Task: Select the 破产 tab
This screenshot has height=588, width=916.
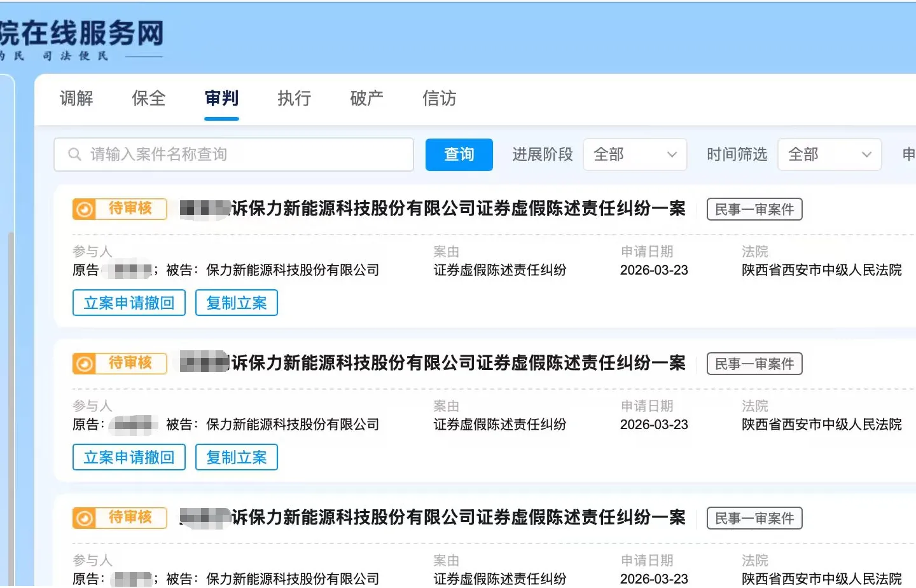Action: (x=366, y=99)
